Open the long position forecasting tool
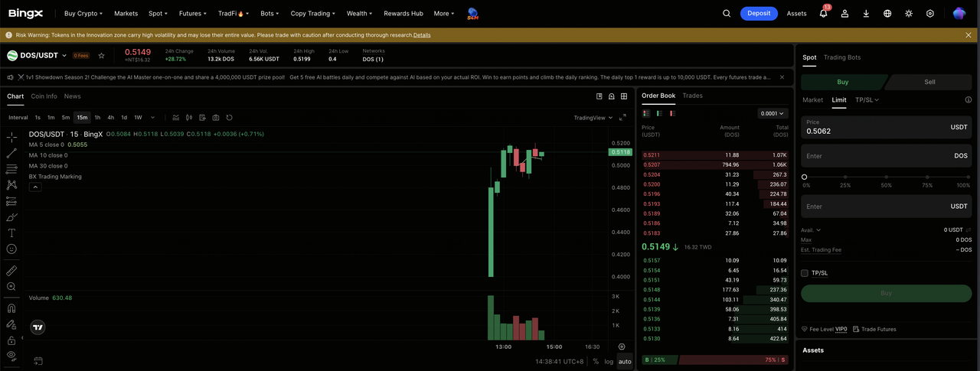 tap(11, 201)
